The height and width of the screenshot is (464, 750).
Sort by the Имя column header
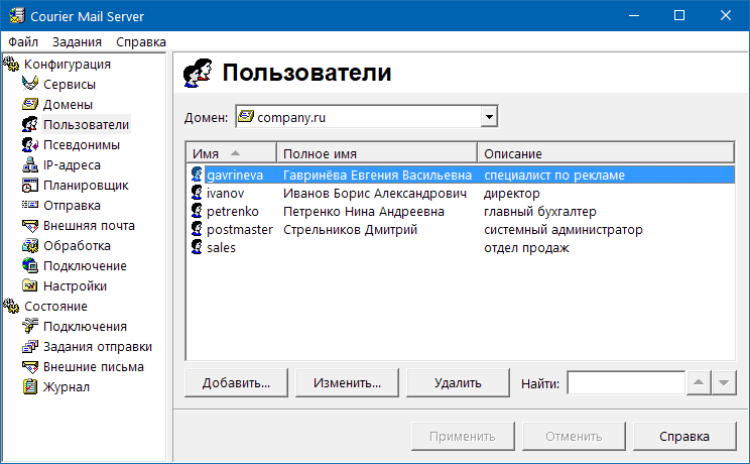(232, 154)
